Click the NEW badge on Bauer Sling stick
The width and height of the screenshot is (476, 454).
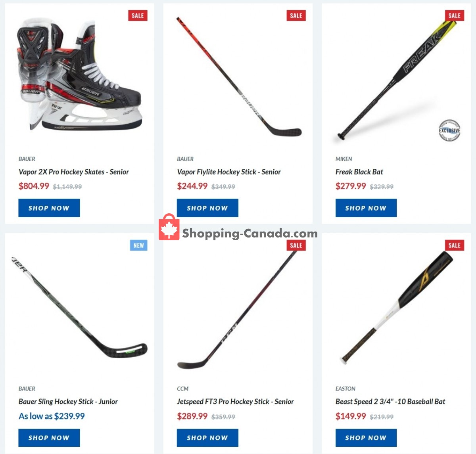(x=138, y=245)
